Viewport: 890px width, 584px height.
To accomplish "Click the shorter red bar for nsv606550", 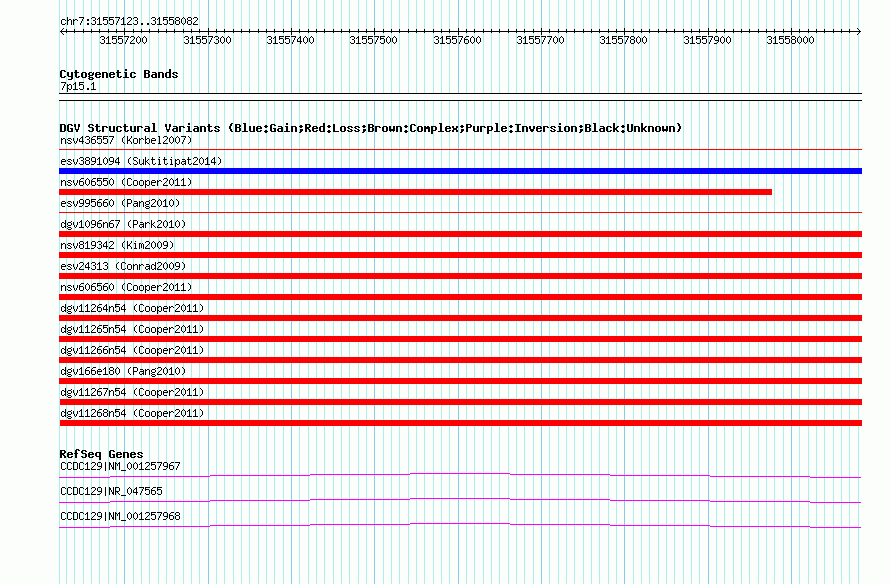I will pos(415,192).
